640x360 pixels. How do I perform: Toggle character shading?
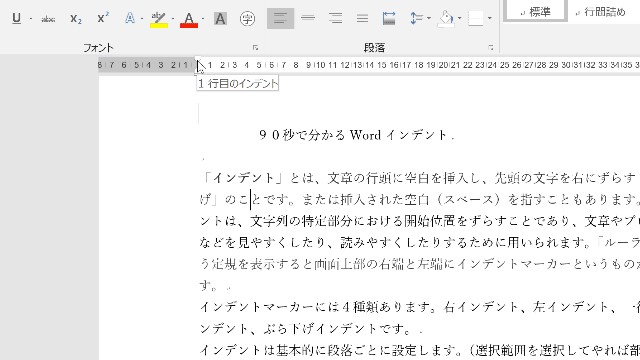(x=220, y=18)
